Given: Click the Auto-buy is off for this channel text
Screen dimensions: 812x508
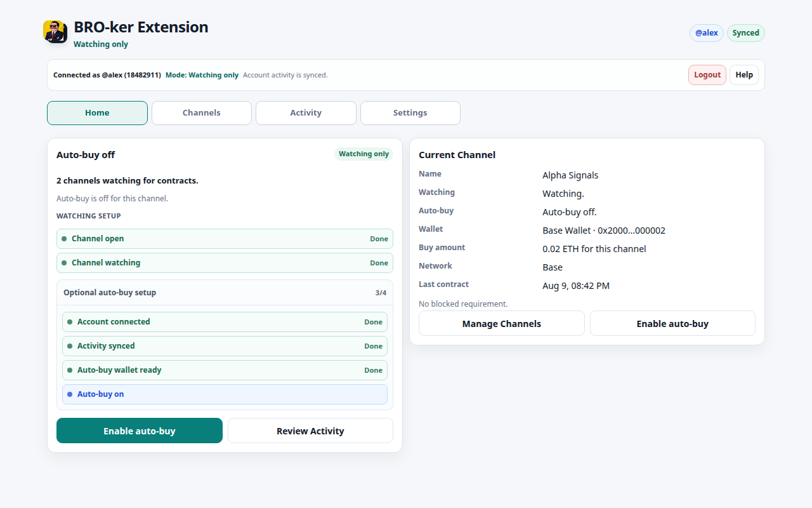Looking at the screenshot, I should coord(112,199).
